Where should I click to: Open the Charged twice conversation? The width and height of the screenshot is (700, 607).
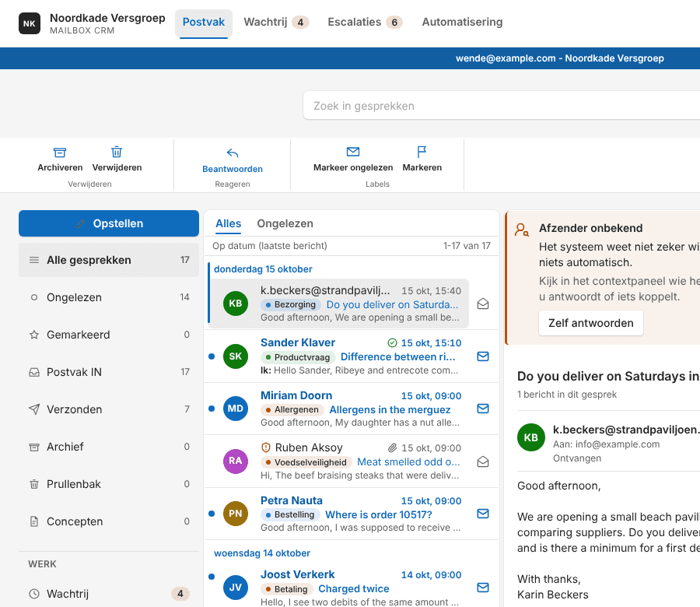354,588
